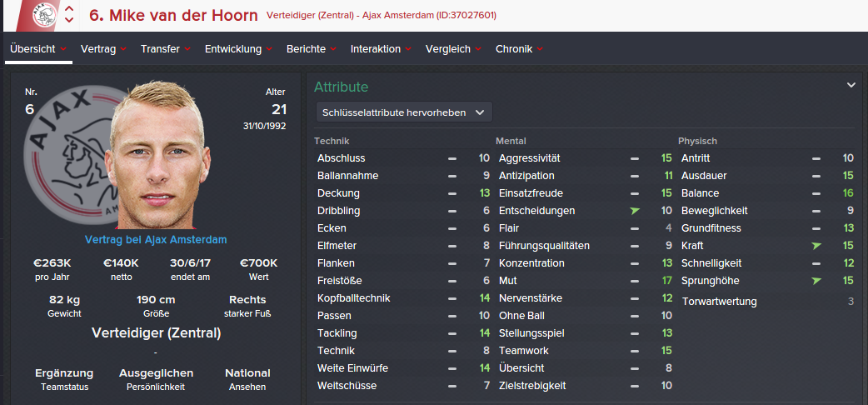Switch to the Chronik tab
The height and width of the screenshot is (405, 868).
(519, 49)
